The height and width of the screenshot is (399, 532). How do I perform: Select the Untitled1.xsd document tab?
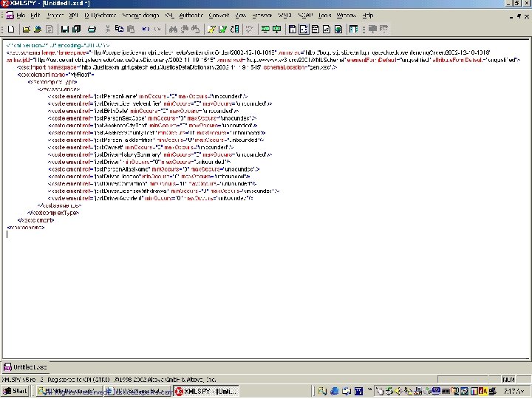(25, 367)
